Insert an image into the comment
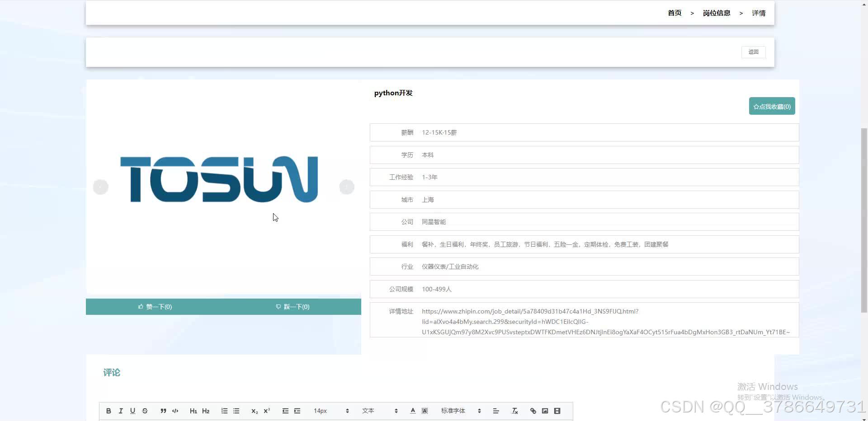 [x=545, y=411]
